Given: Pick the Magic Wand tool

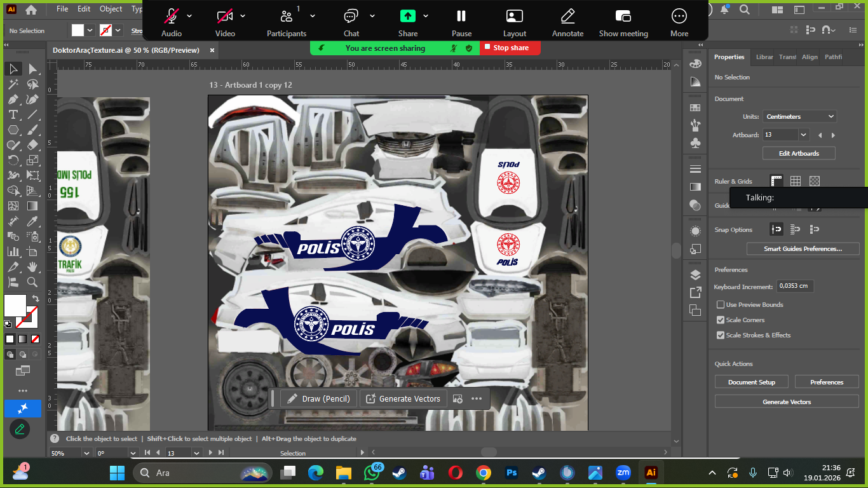Looking at the screenshot, I should point(13,84).
